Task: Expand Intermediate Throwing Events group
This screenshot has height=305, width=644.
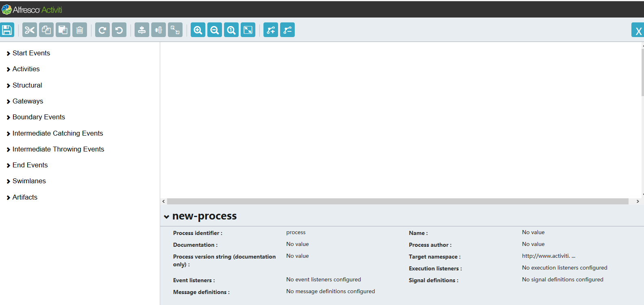Action: coord(55,149)
